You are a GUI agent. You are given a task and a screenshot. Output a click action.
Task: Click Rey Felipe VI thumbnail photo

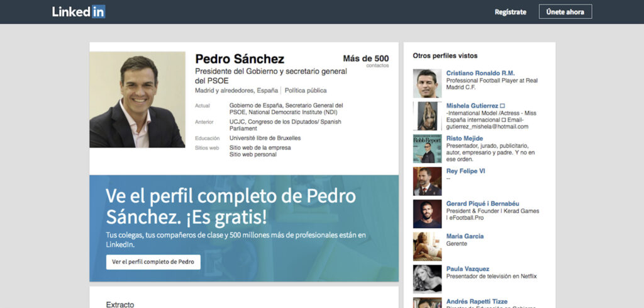pos(427,181)
